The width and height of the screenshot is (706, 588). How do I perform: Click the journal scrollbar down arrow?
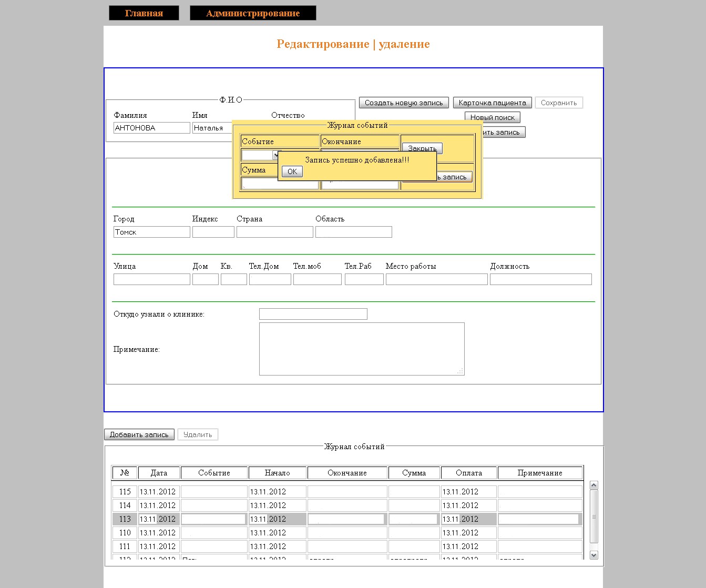(594, 555)
